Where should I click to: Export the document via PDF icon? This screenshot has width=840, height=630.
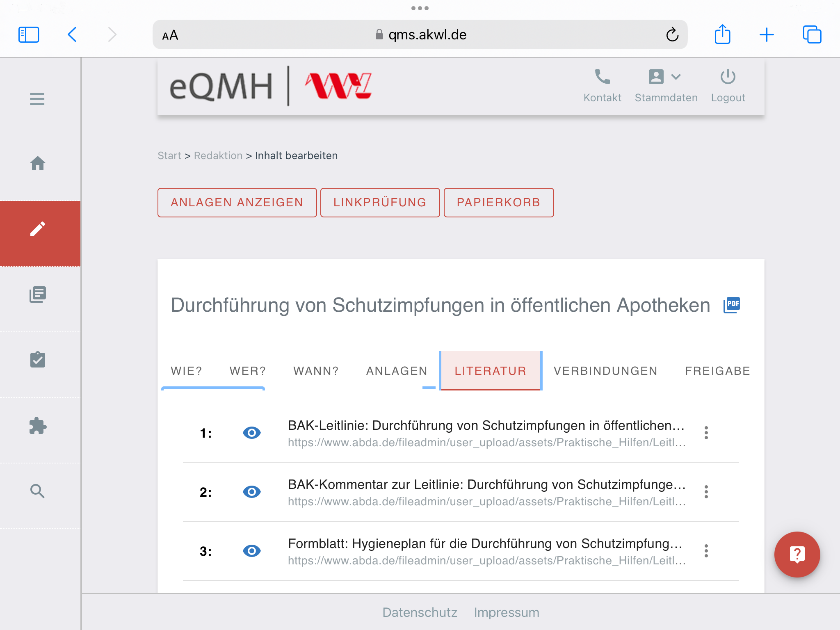click(x=732, y=305)
